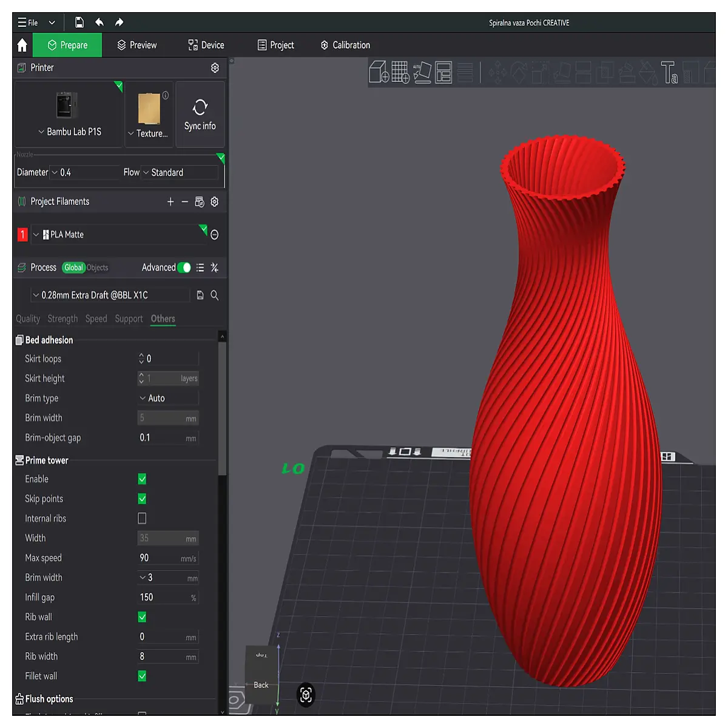
Task: Click the Arrange all objects icon
Action: pos(443,72)
